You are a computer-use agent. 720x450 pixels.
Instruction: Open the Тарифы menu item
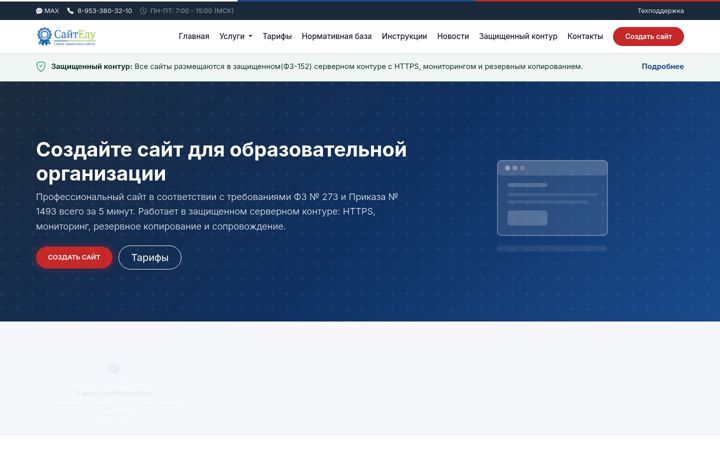pos(277,36)
